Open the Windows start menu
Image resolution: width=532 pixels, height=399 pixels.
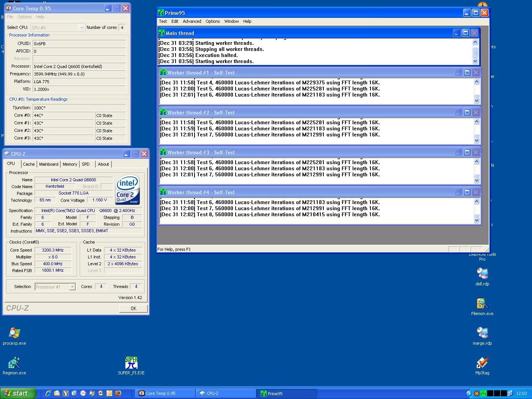click(x=18, y=393)
